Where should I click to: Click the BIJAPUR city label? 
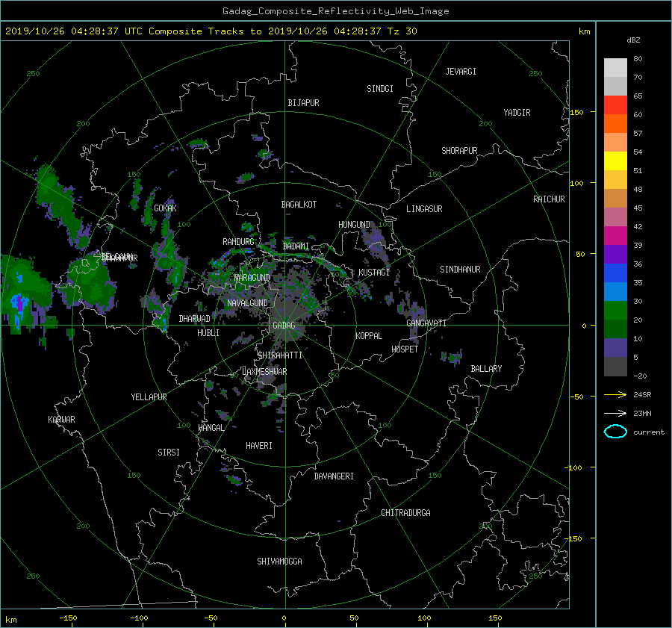click(x=303, y=103)
